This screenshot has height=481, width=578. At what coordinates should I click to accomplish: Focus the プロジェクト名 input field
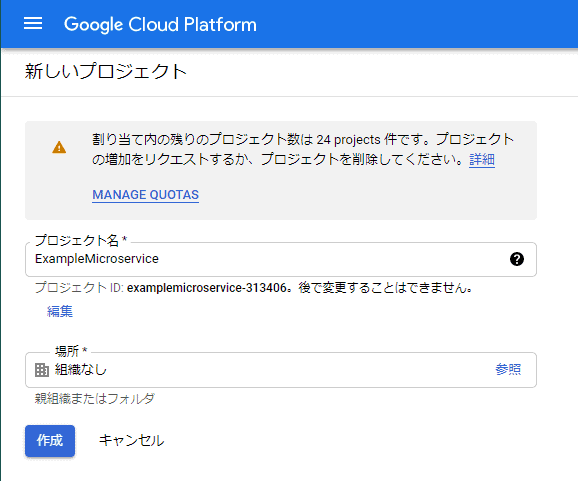[x=281, y=259]
